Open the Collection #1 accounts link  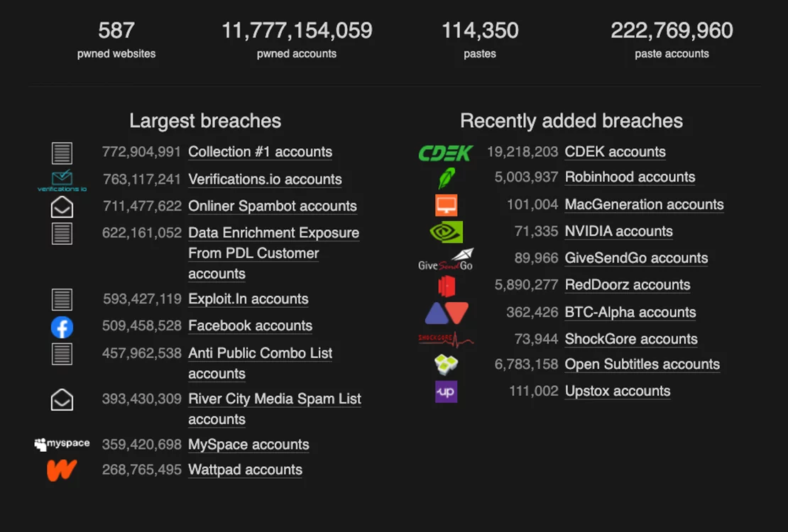[x=259, y=152]
